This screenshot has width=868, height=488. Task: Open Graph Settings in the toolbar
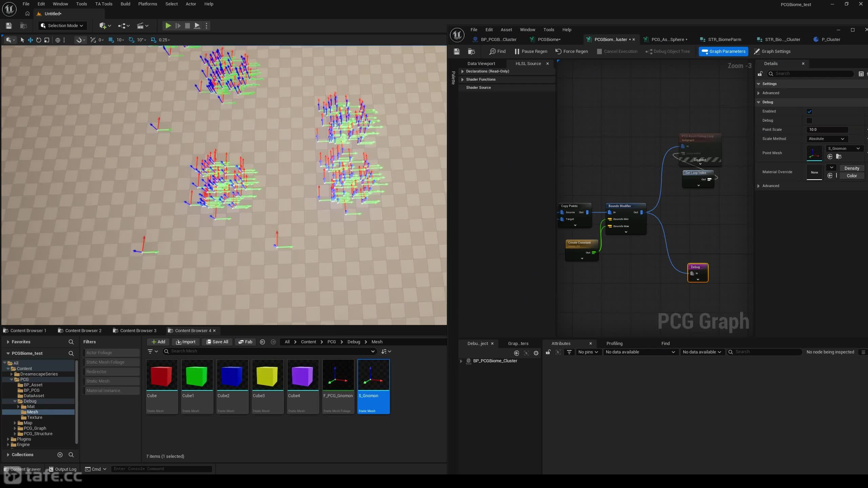click(772, 52)
